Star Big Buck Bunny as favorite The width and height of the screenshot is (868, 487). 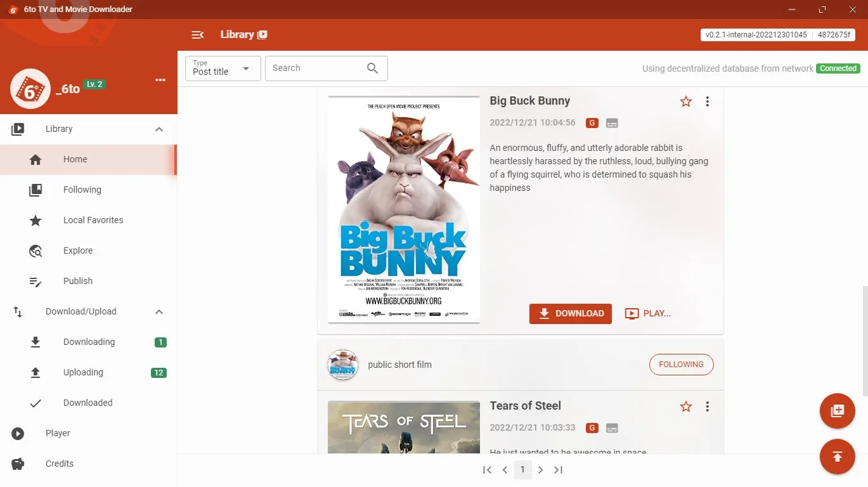[686, 101]
